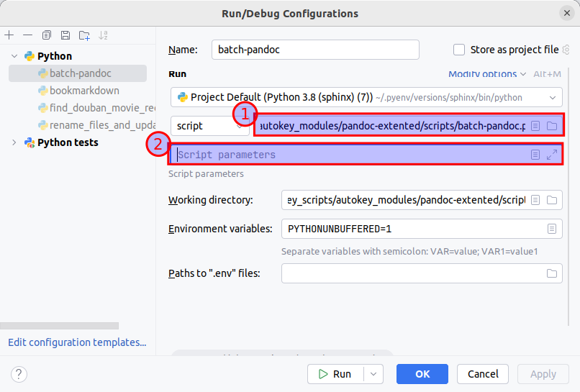Open the Modify options menu
The image size is (580, 392).
[x=486, y=74]
